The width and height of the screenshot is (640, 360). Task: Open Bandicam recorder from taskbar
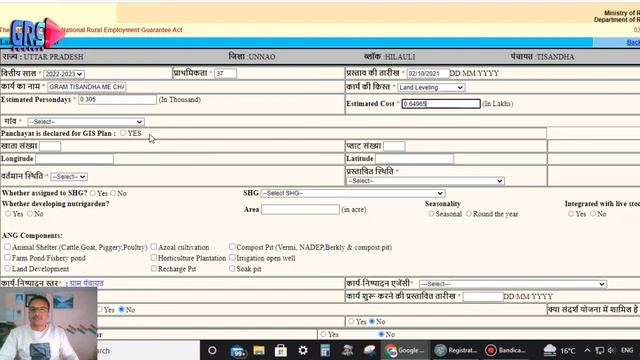tap(505, 350)
